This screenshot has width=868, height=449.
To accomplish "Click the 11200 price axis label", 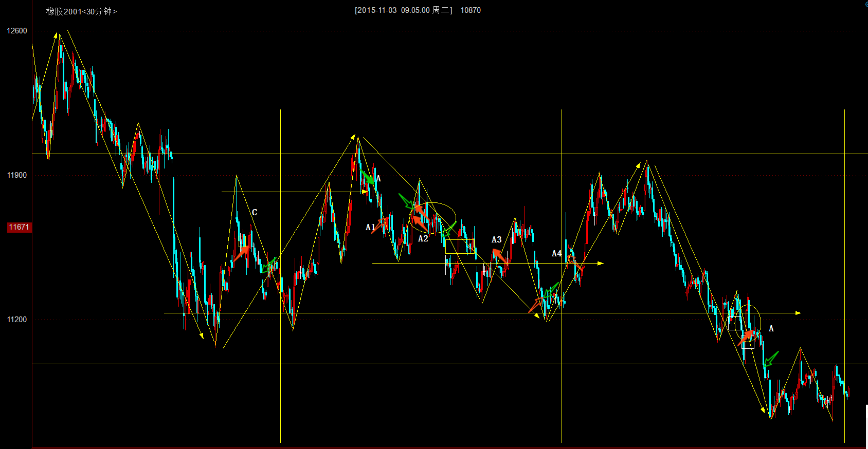I will [17, 320].
